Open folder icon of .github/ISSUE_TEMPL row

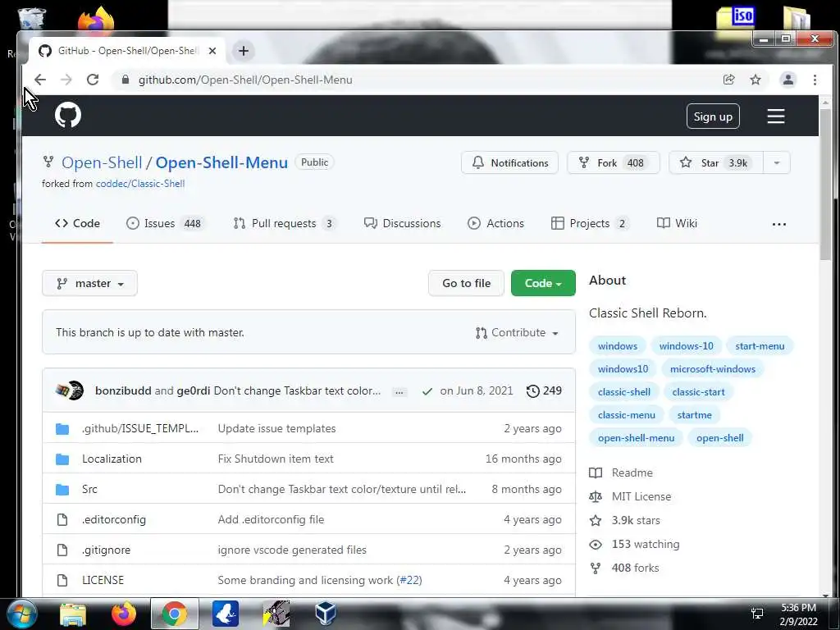(62, 428)
